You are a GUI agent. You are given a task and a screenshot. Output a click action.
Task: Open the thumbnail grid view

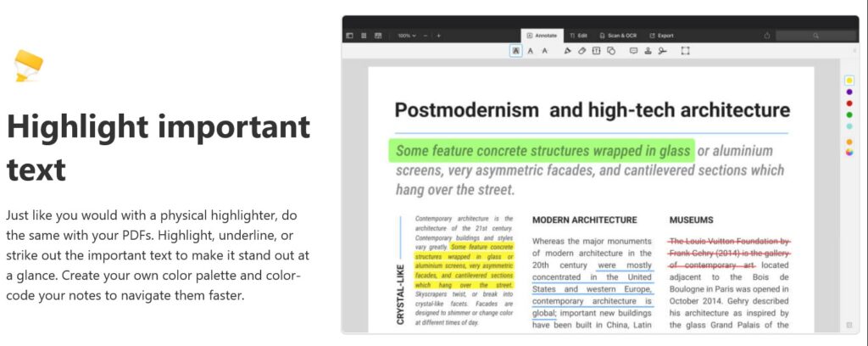[364, 36]
